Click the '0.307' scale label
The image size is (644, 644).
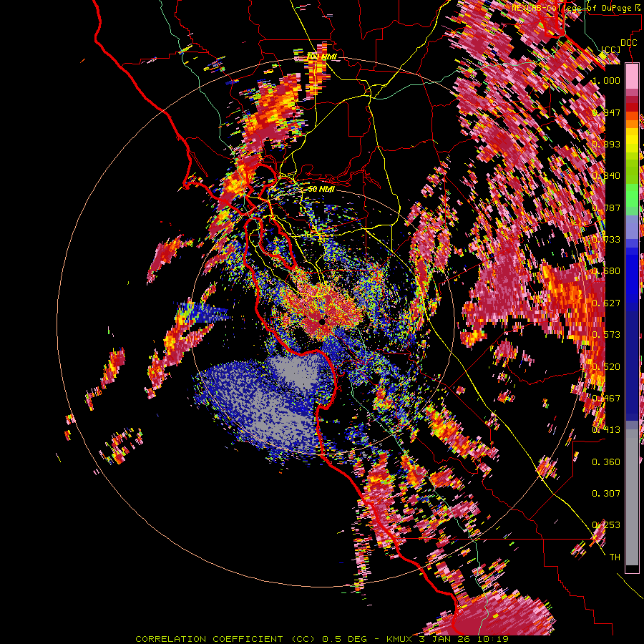tap(606, 493)
